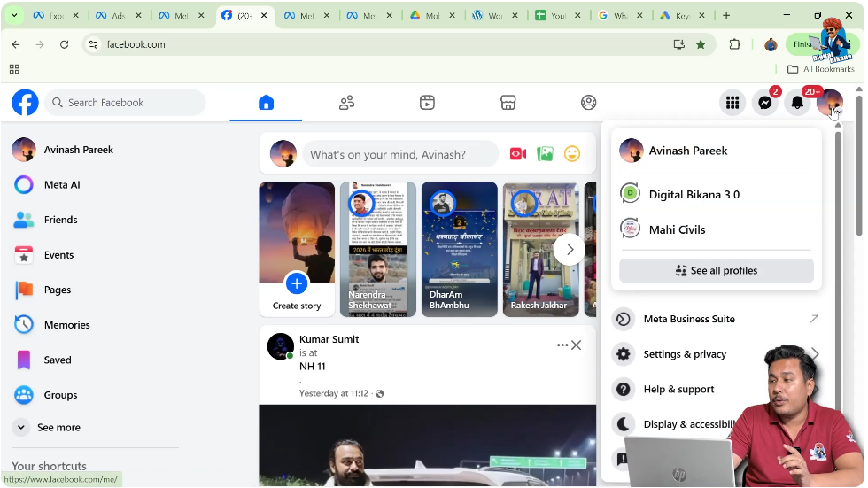The height and width of the screenshot is (488, 868).
Task: Select Avinash Pareek in profile menu
Action: (x=716, y=151)
